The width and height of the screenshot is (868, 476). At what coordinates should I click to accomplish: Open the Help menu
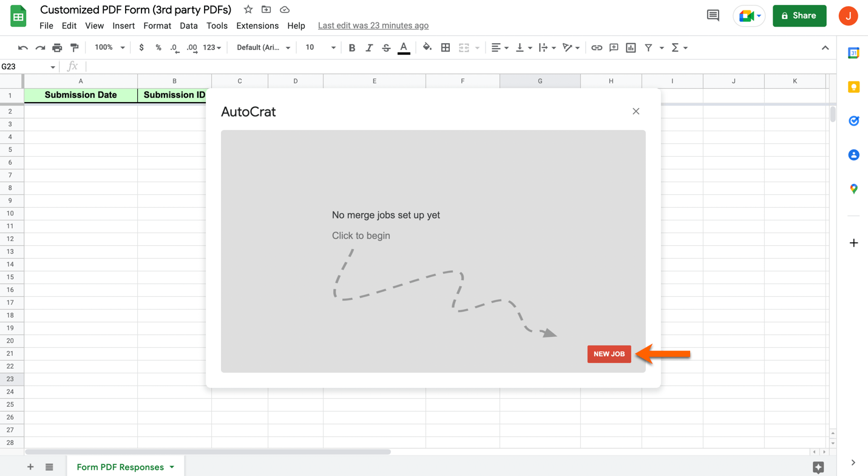pos(296,25)
